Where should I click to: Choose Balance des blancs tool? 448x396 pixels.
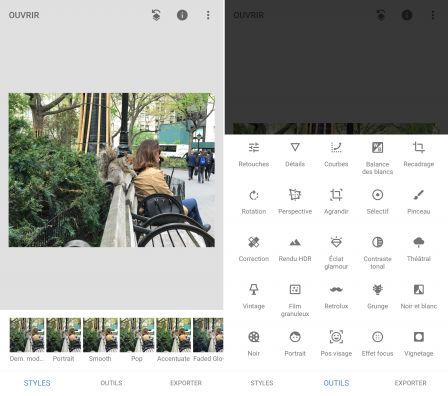point(377,158)
